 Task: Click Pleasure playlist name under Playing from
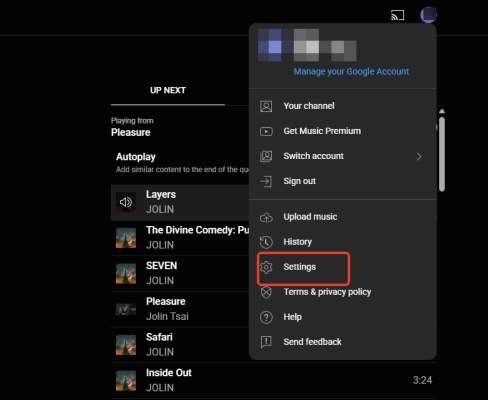pos(130,132)
